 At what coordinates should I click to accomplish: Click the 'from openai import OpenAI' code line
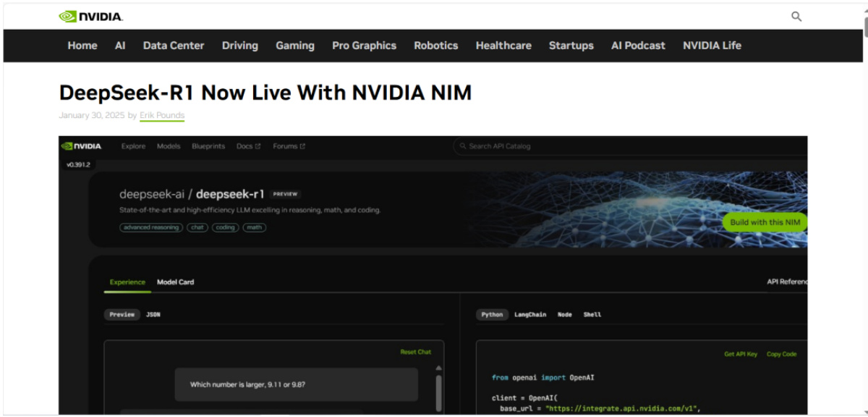coord(542,378)
